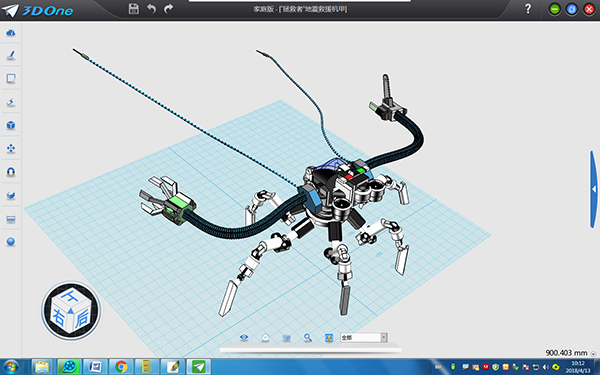Screen dimensions: 600x375
Task: Open the display mode icon beside the eye
Action: click(x=265, y=338)
